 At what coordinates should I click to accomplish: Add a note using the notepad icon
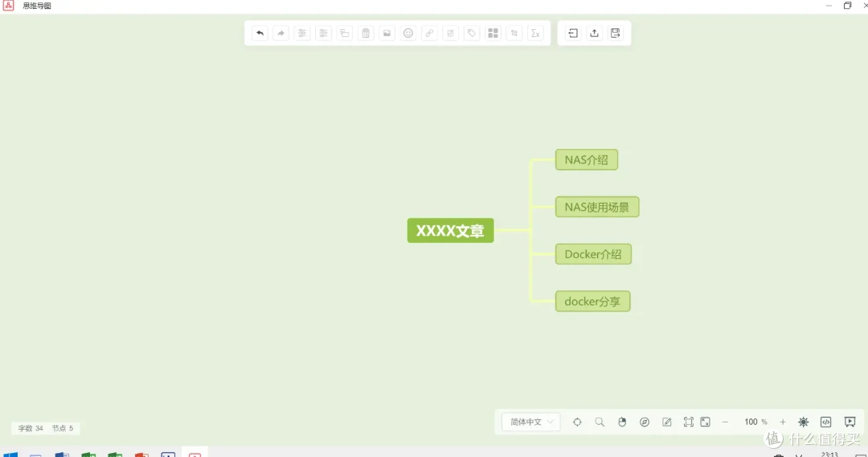tap(451, 33)
